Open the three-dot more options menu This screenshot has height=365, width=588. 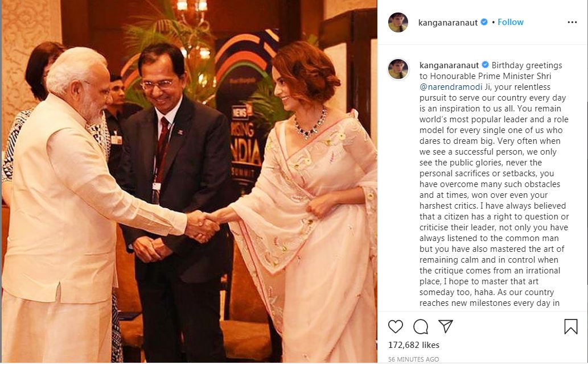tap(572, 23)
